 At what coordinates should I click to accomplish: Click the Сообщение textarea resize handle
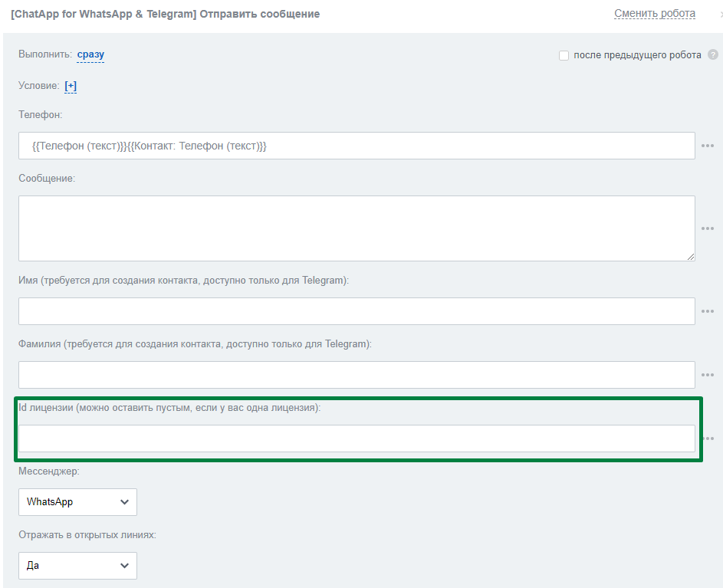tap(690, 256)
